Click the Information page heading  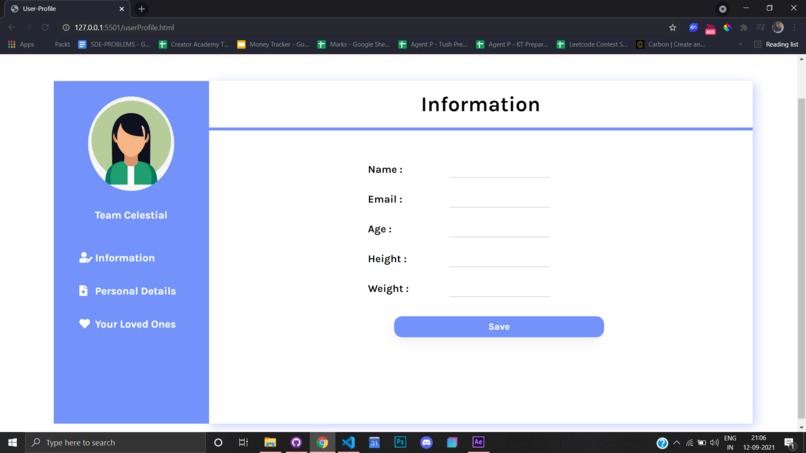481,104
